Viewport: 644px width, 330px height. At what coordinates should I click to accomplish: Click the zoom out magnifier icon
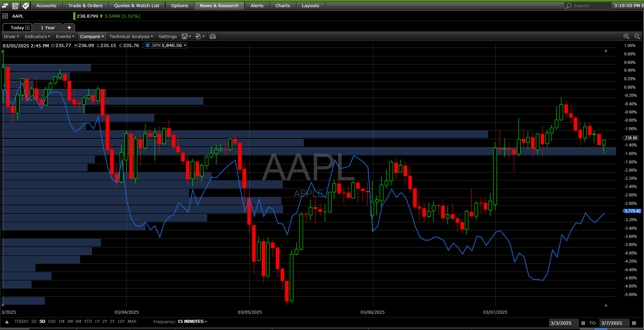click(x=637, y=36)
